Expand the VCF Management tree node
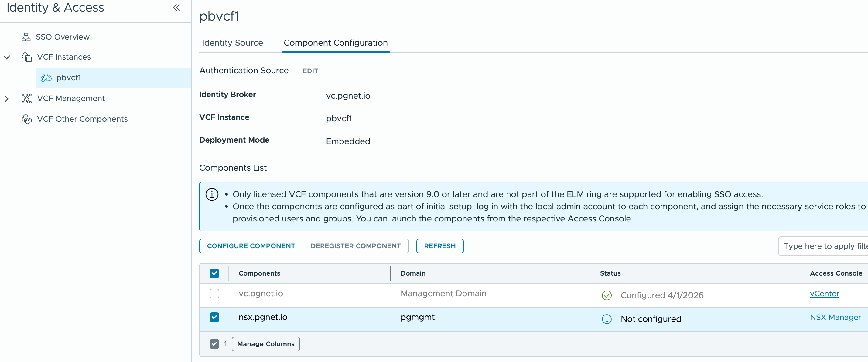The image size is (868, 362). 7,99
